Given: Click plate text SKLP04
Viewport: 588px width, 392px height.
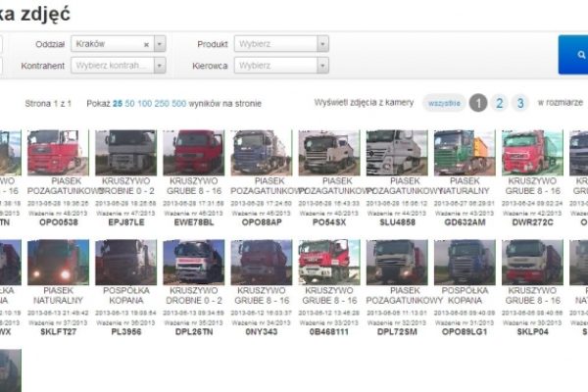Looking at the screenshot, I should pyautogui.click(x=532, y=332).
